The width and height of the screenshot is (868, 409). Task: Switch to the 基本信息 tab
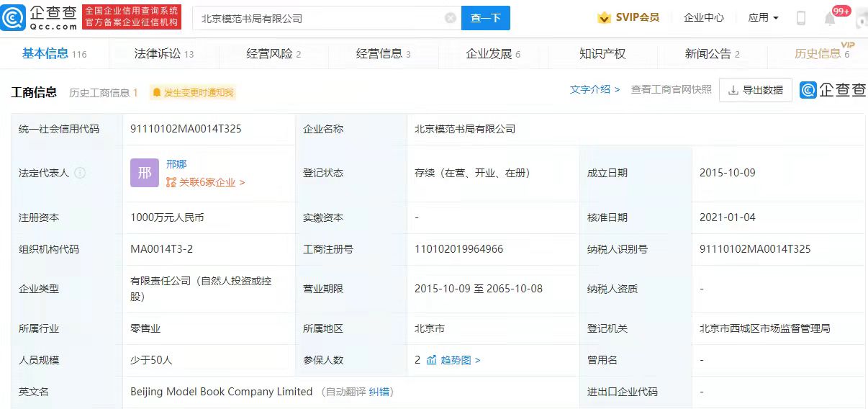(54, 53)
